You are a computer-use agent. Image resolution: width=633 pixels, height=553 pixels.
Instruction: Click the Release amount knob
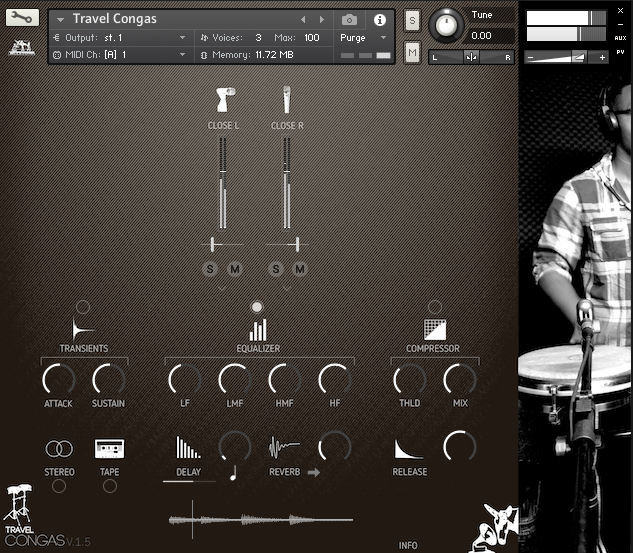pos(460,447)
